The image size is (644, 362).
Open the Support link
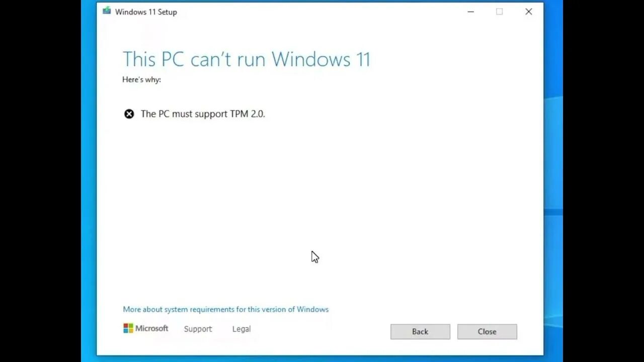click(198, 329)
